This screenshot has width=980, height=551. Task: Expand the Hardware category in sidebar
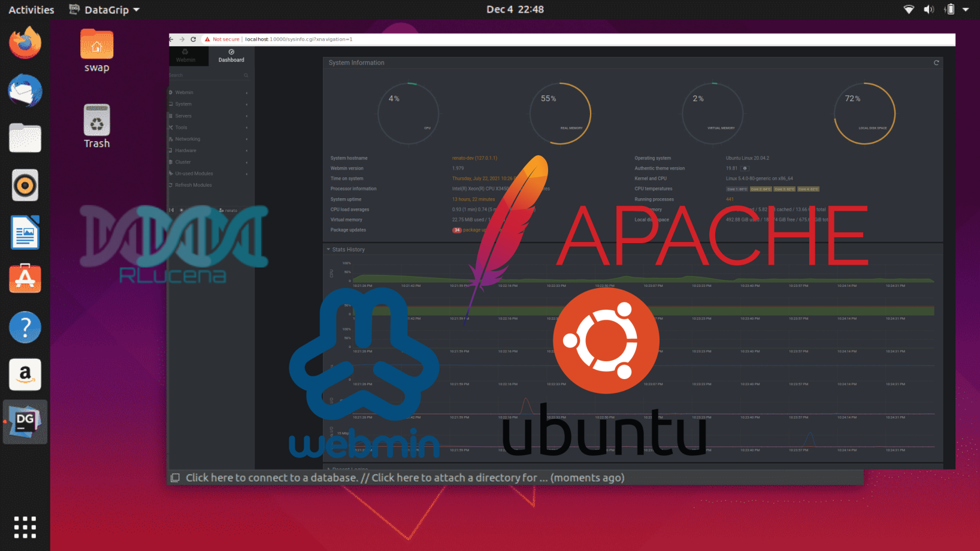point(208,151)
